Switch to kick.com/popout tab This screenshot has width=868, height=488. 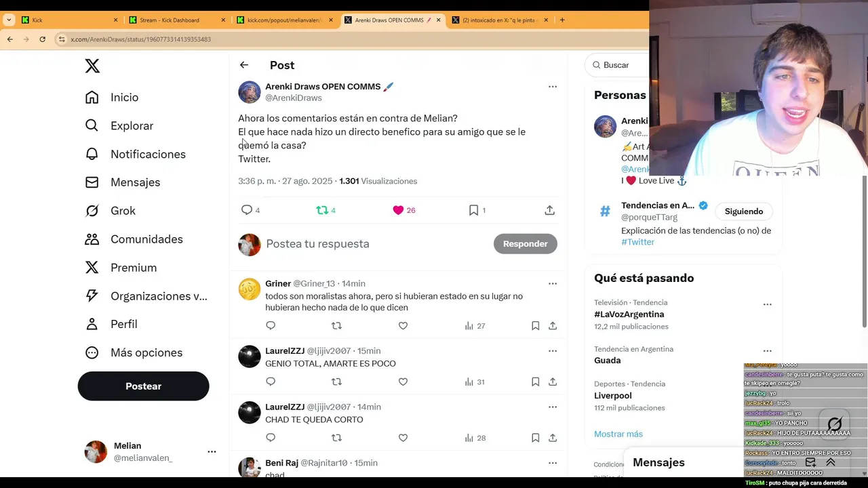coord(285,20)
